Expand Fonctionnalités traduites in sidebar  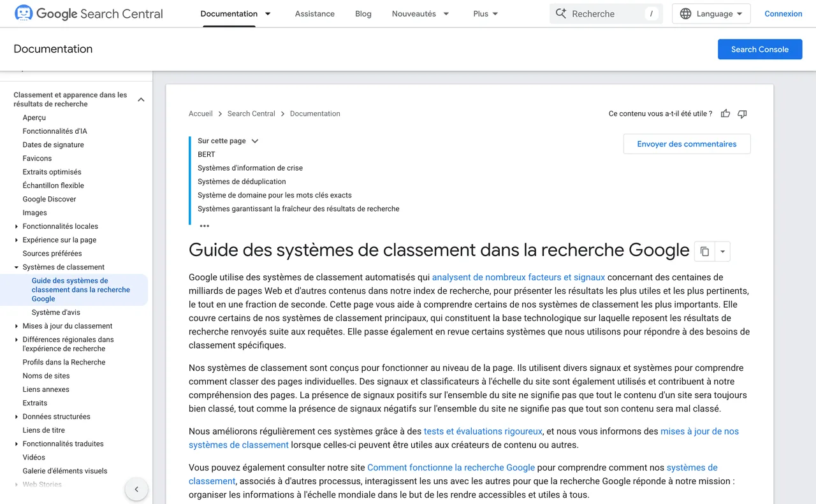pyautogui.click(x=17, y=443)
